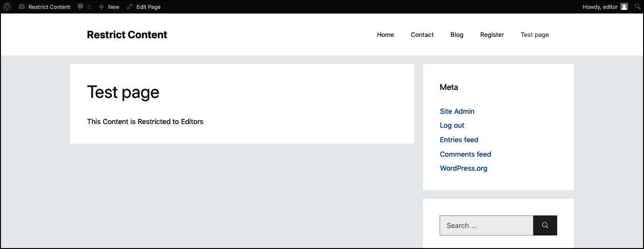Click the Restrict Content site title
644x249 pixels.
[x=127, y=35]
